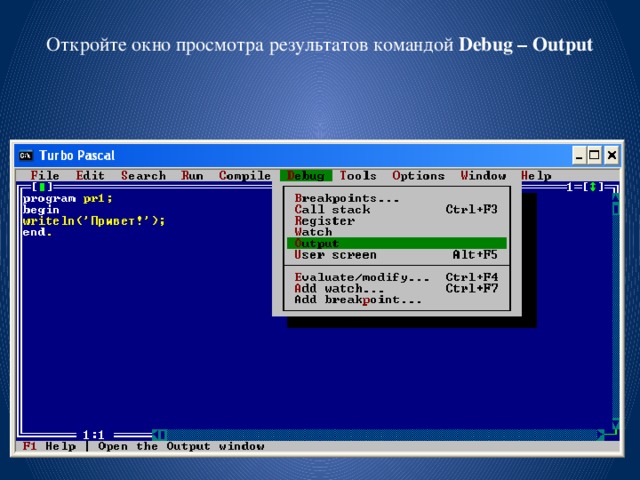Viewport: 640px width, 480px height.
Task: Click the 1:1 cursor position indicator
Action: 93,435
